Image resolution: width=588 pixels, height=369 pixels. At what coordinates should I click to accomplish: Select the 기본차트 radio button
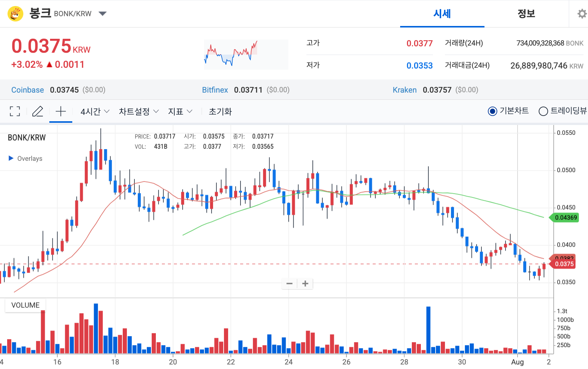point(492,111)
